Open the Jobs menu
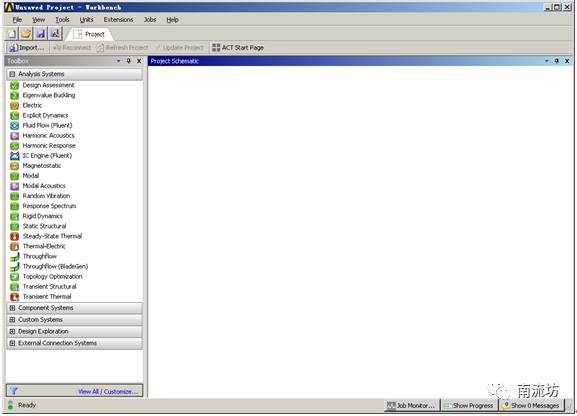Screen dimensions: 577x416 point(150,20)
